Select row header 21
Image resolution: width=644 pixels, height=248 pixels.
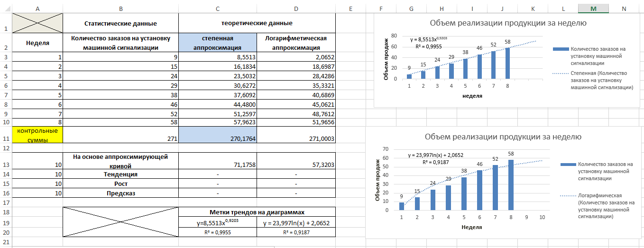coord(6,242)
